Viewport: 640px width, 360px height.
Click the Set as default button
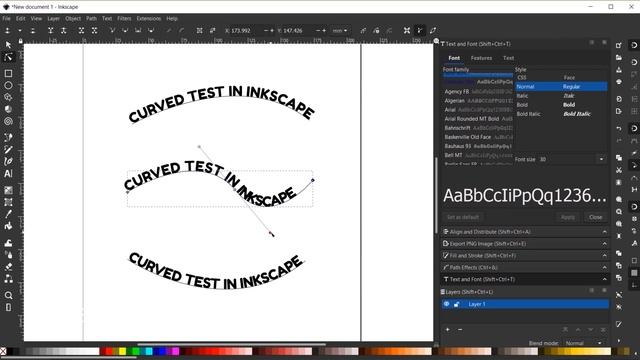click(x=463, y=217)
